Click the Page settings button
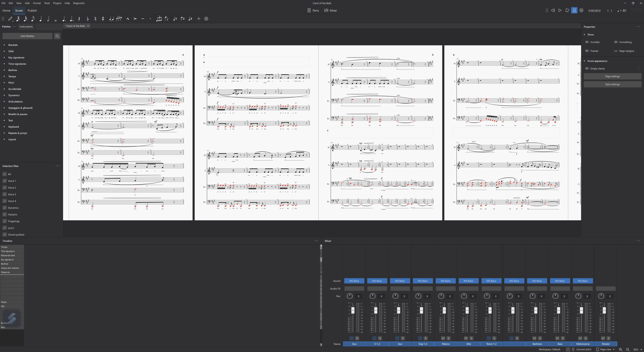This screenshot has height=352, width=644. (612, 76)
